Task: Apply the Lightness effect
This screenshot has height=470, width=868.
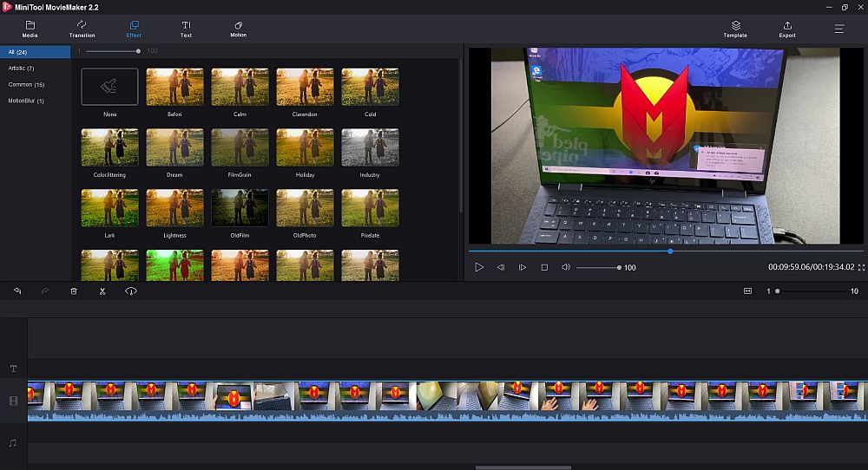Action: [x=175, y=208]
